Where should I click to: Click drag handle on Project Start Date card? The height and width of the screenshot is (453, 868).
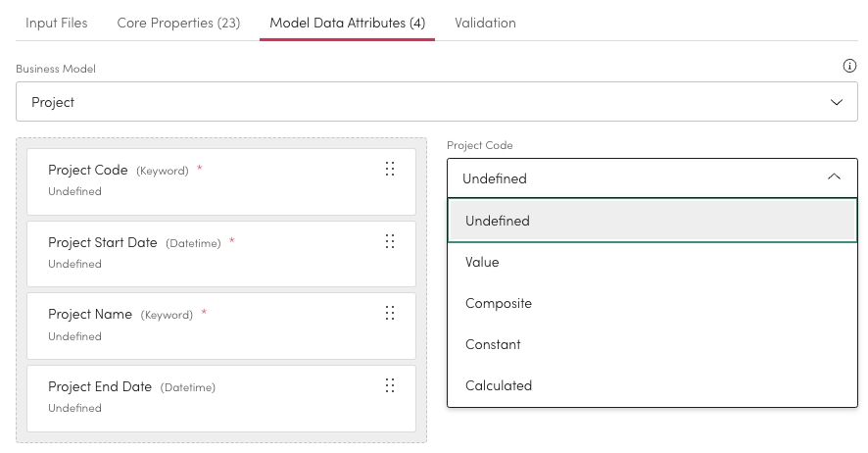(x=390, y=241)
